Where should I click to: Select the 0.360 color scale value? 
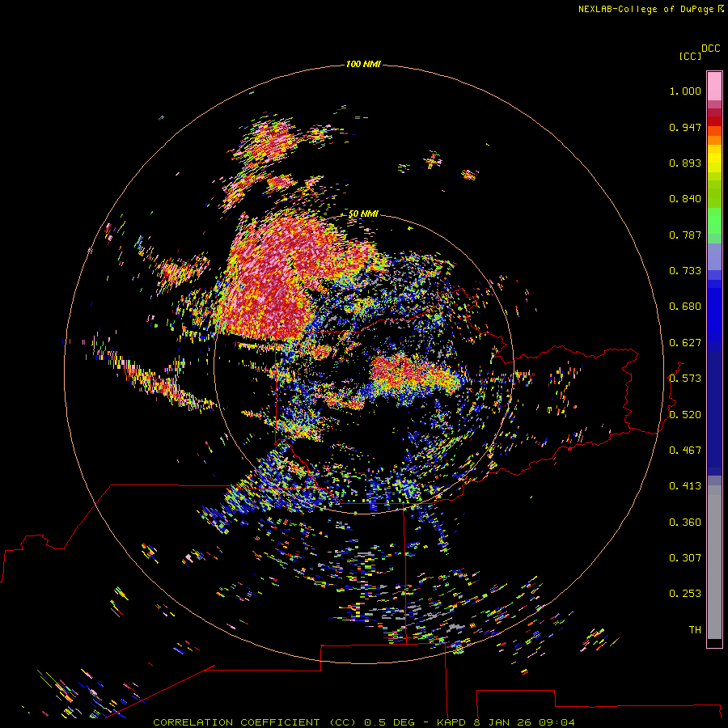tap(685, 523)
